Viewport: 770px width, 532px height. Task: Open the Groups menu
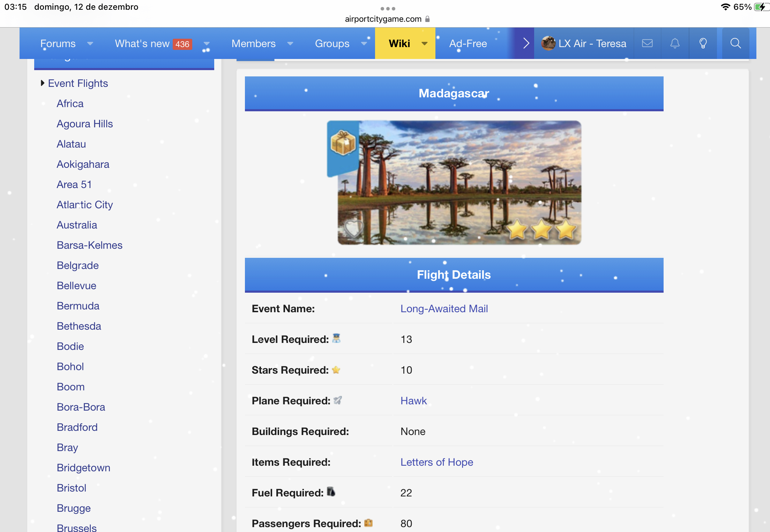(332, 44)
